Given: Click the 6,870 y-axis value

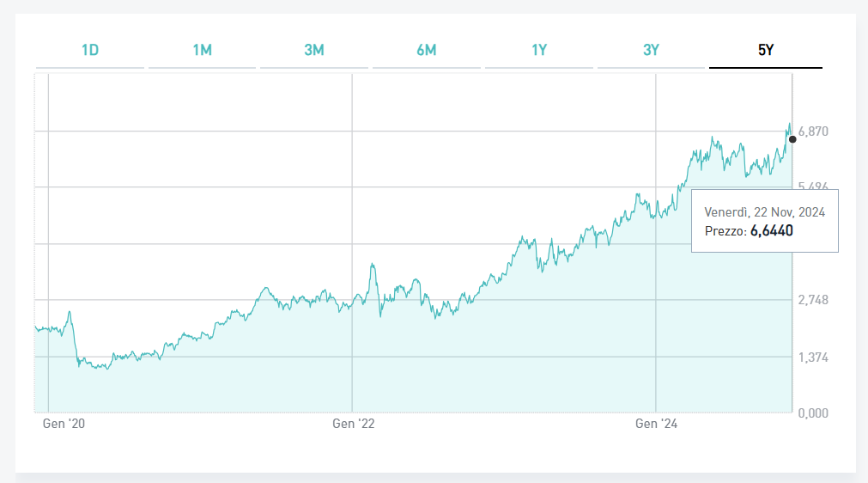Looking at the screenshot, I should (813, 131).
